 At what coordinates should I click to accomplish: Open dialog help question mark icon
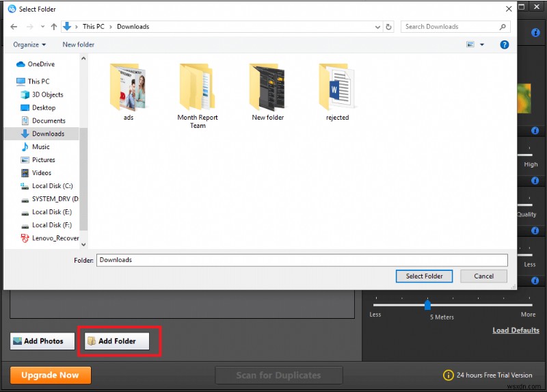click(x=504, y=44)
